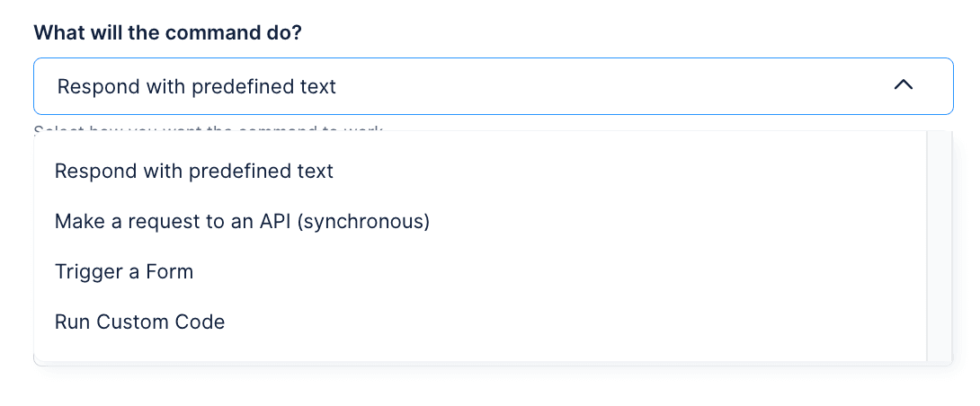Keep predefined text response from the list
This screenshot has height=406, width=980.
pyautogui.click(x=194, y=171)
